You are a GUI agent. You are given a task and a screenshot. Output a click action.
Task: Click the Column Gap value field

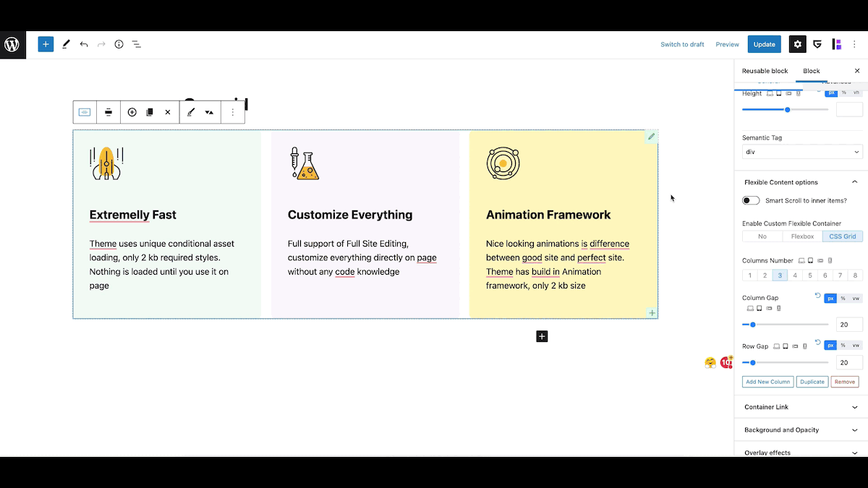pos(848,324)
